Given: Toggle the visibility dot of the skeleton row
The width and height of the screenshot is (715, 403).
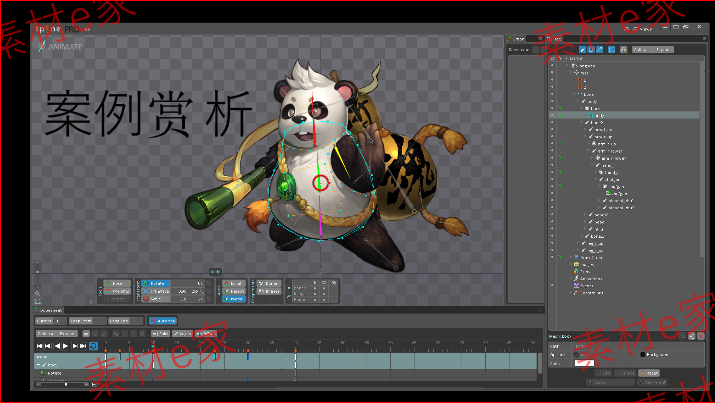Looking at the screenshot, I should pyautogui.click(x=552, y=66).
